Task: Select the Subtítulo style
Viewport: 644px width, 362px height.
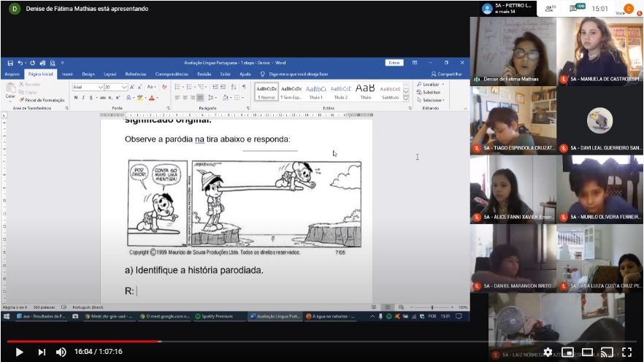Action: pos(390,92)
